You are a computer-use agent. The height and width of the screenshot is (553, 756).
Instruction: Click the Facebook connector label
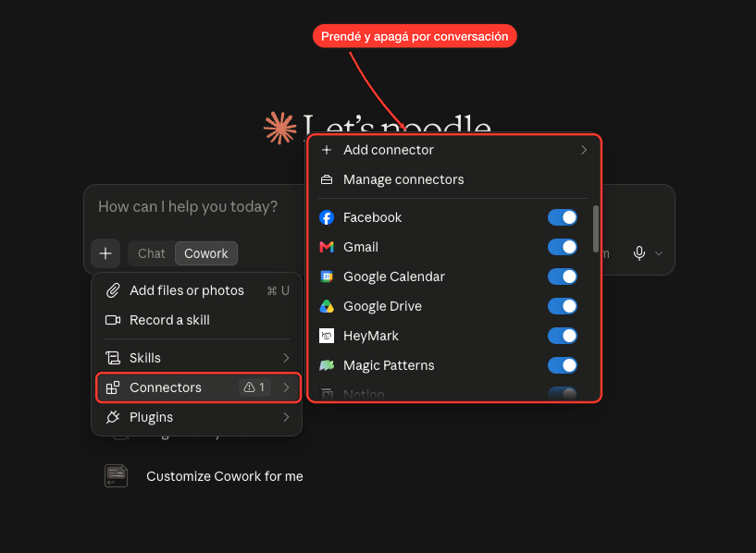pos(372,217)
